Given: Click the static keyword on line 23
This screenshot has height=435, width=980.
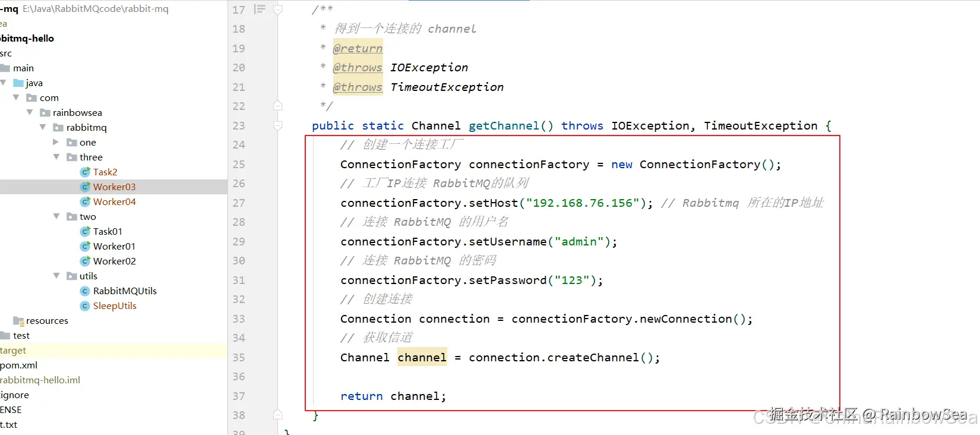Looking at the screenshot, I should coord(383,126).
